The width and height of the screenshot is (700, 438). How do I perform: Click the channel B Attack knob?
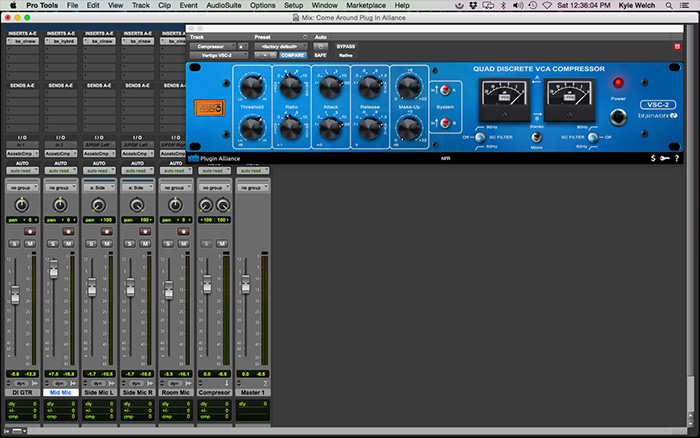[x=330, y=127]
